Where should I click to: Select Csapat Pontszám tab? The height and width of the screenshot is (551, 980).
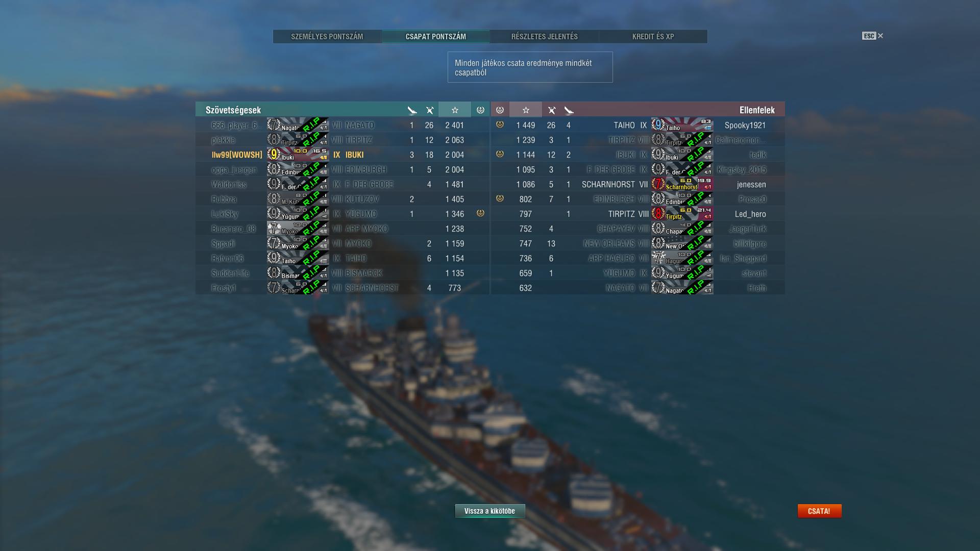point(436,37)
